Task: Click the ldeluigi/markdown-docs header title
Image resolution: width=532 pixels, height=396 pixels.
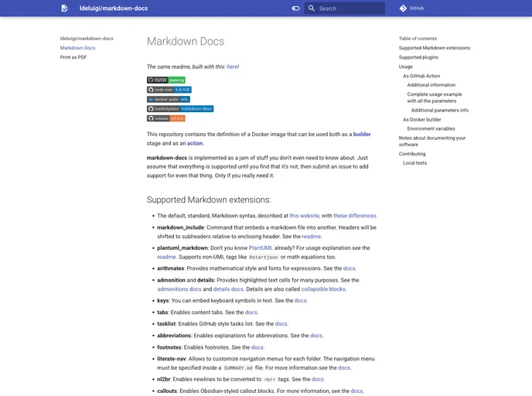Action: (x=114, y=9)
